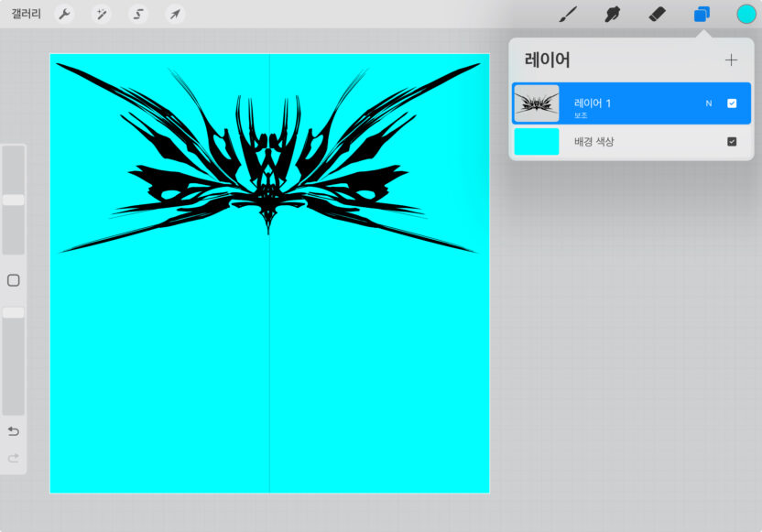Screen dimensions: 762x532
Task: Select the Brush tool
Action: click(568, 14)
